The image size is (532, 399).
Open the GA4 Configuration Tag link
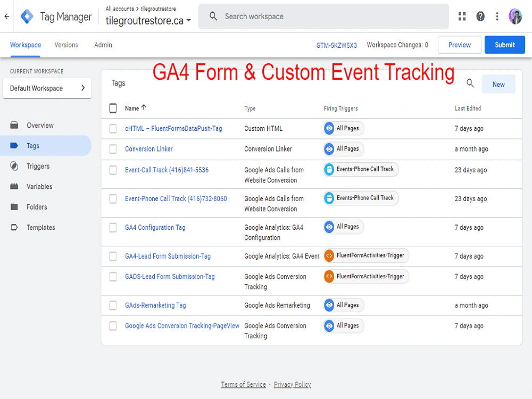coord(155,227)
